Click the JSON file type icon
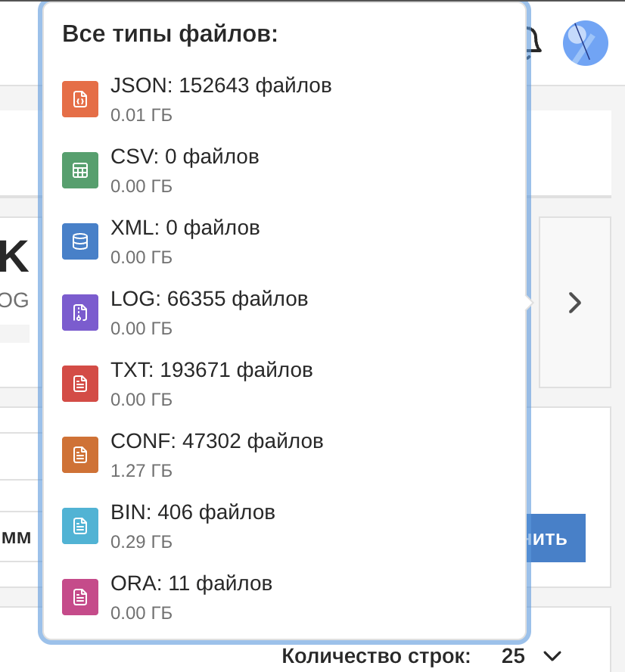Screen dimensions: 625x672 pos(79,99)
